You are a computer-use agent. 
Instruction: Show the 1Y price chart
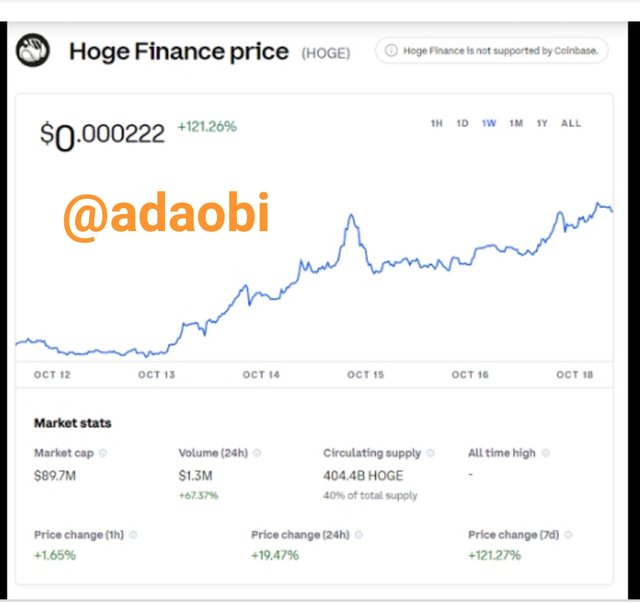pos(542,123)
